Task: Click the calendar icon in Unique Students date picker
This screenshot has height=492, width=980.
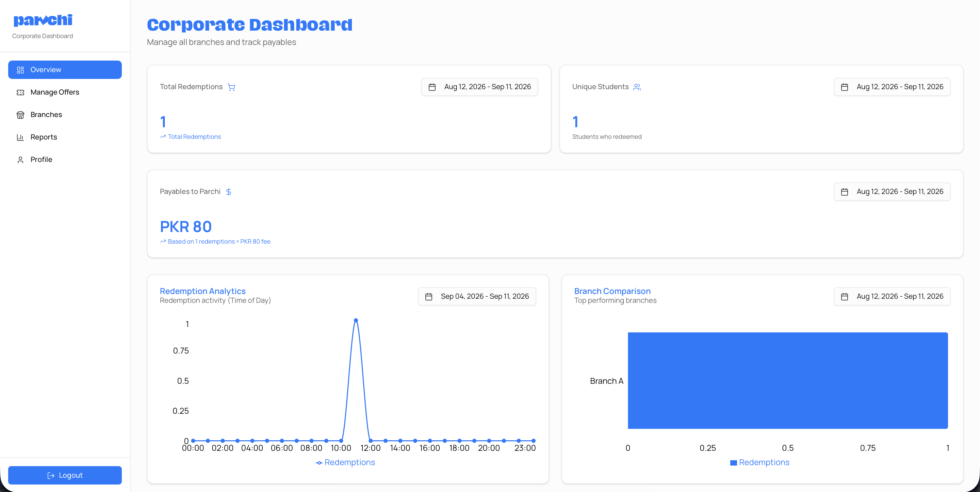Action: (x=845, y=87)
